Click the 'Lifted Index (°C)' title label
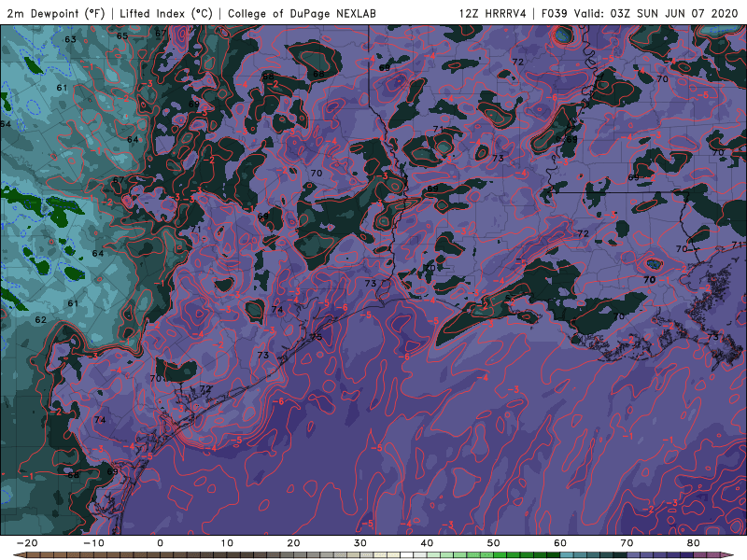 [166, 13]
